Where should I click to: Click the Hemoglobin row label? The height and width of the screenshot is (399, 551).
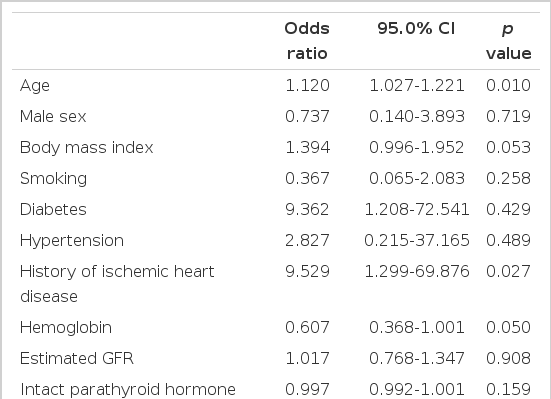(66, 327)
